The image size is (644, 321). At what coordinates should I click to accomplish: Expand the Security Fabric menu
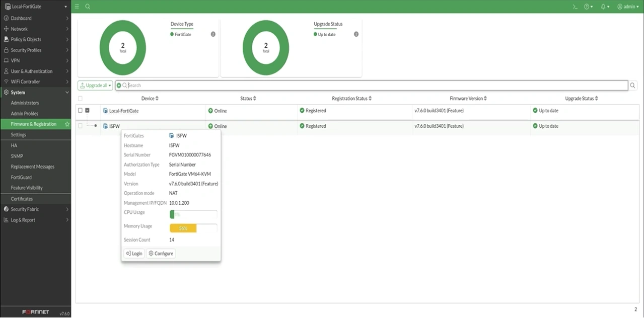(x=35, y=209)
